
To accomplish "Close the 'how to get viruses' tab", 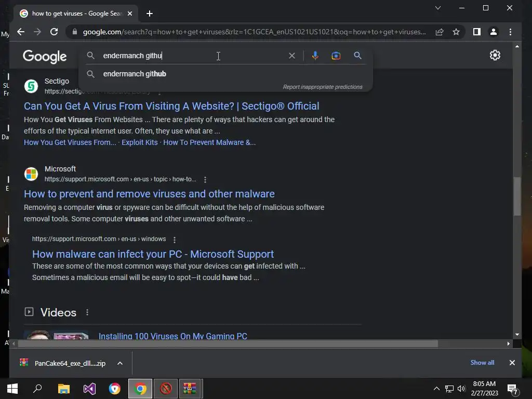I will [129, 14].
